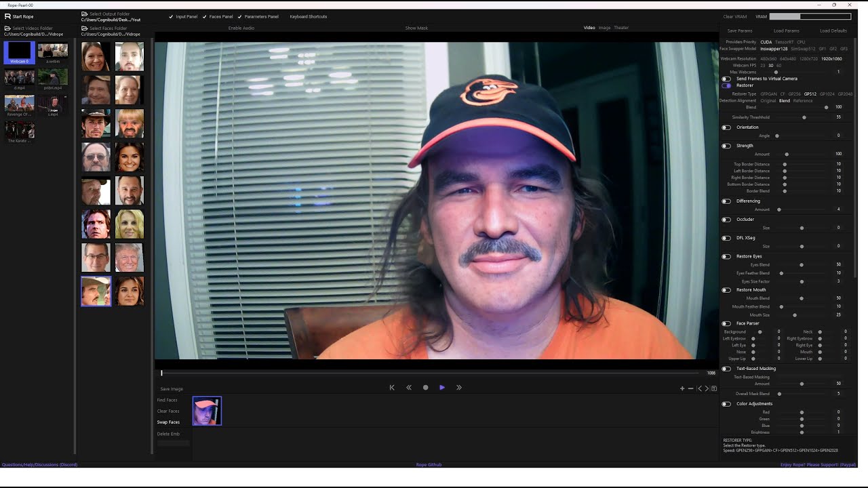
Task: Click the Clear VRAM button
Action: point(735,16)
